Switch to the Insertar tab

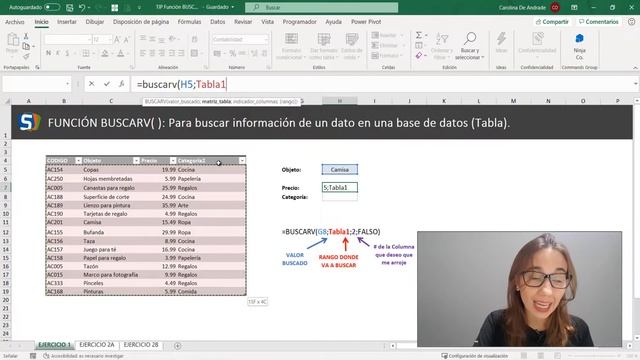click(67, 22)
